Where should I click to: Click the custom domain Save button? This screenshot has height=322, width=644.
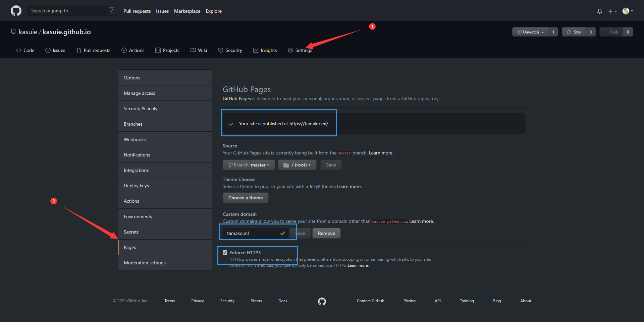(301, 233)
